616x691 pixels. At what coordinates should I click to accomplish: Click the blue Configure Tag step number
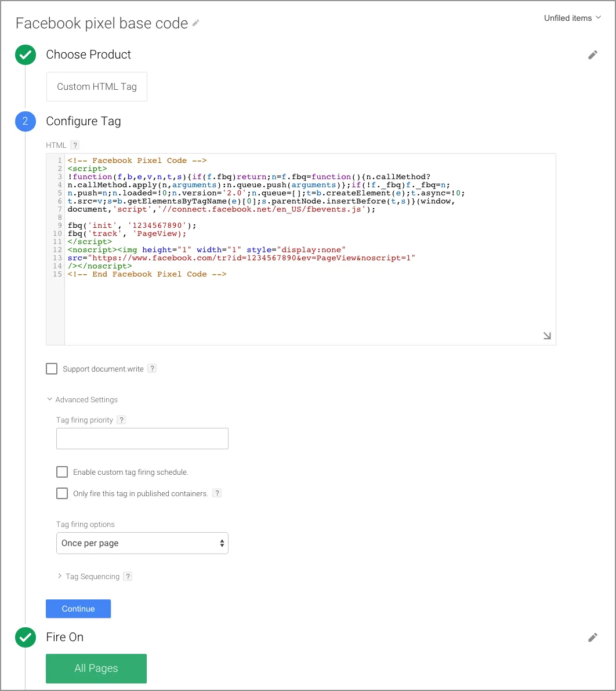click(x=26, y=121)
